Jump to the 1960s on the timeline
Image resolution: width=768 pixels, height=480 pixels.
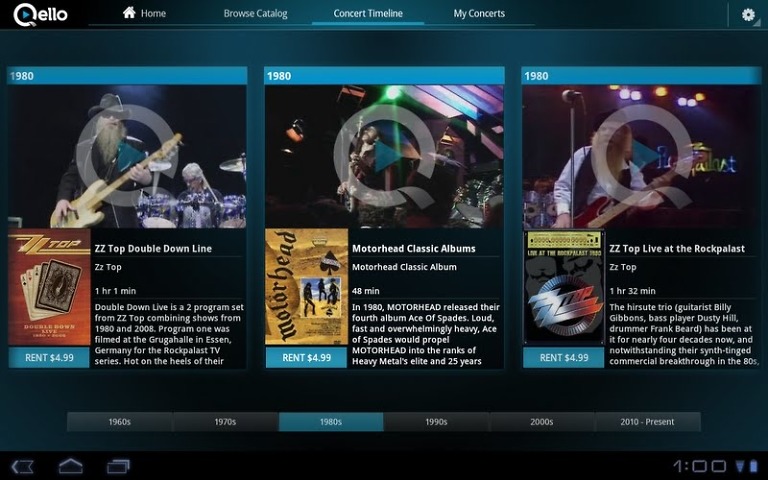point(119,422)
